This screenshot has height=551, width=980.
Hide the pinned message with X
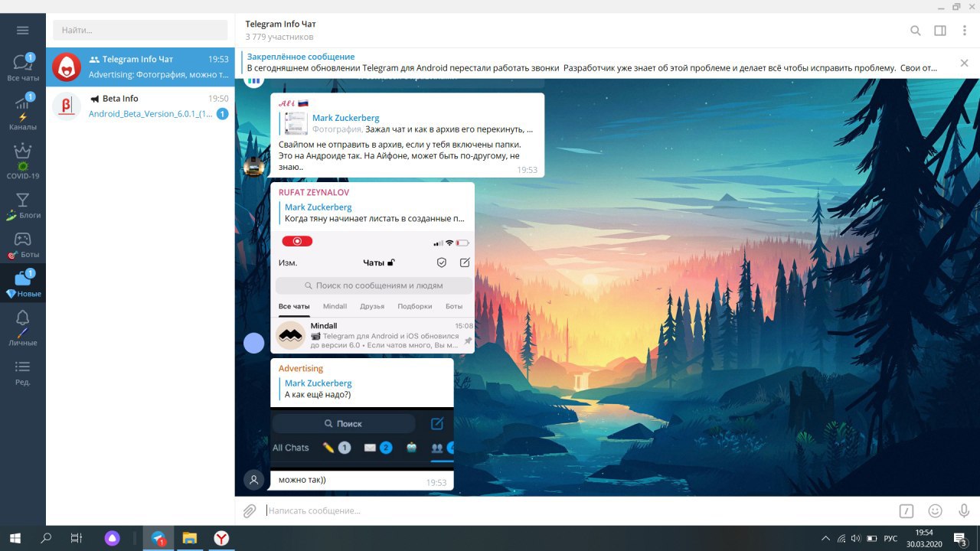965,63
